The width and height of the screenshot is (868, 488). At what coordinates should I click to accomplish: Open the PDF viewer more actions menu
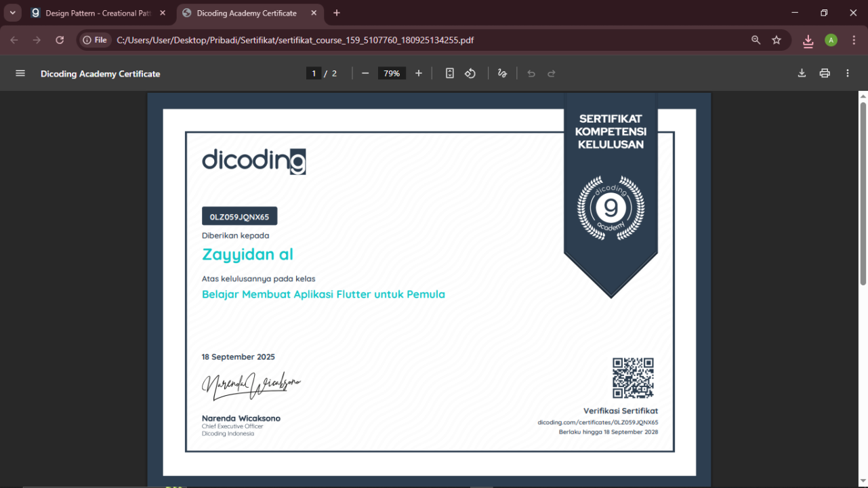coord(848,73)
